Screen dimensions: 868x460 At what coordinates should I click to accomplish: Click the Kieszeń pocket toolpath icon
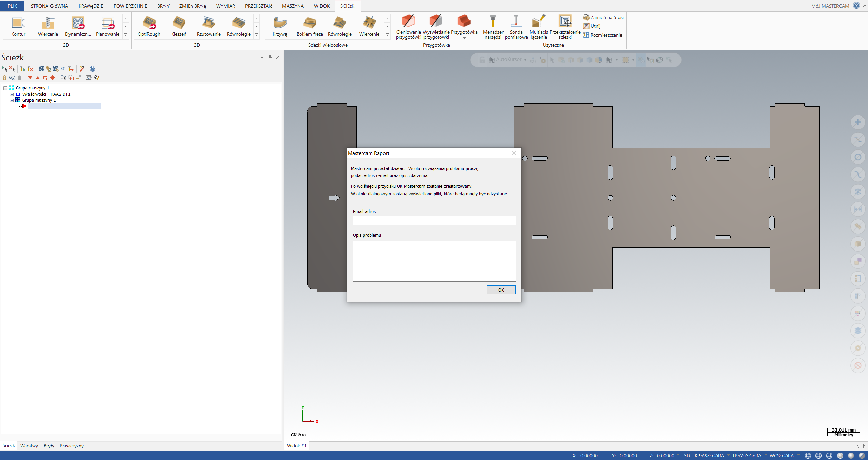point(179,26)
